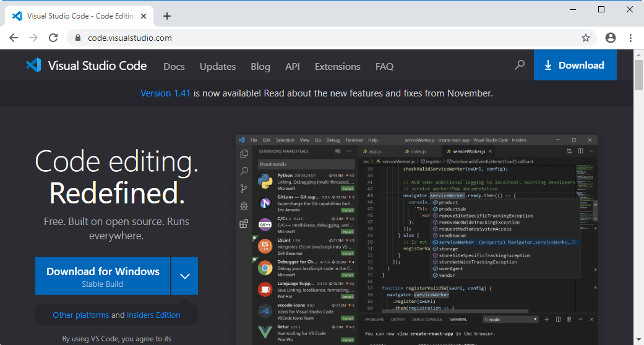Click the Terminal menu in the screenshot's menu bar
The image size is (644, 345).
point(354,140)
